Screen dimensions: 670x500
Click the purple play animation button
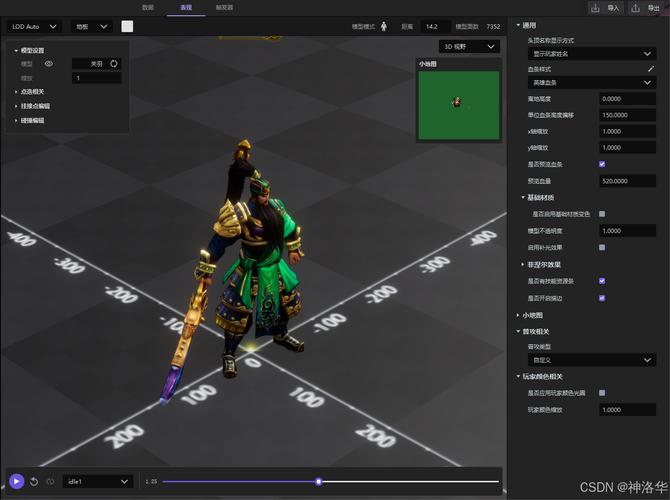coord(16,482)
